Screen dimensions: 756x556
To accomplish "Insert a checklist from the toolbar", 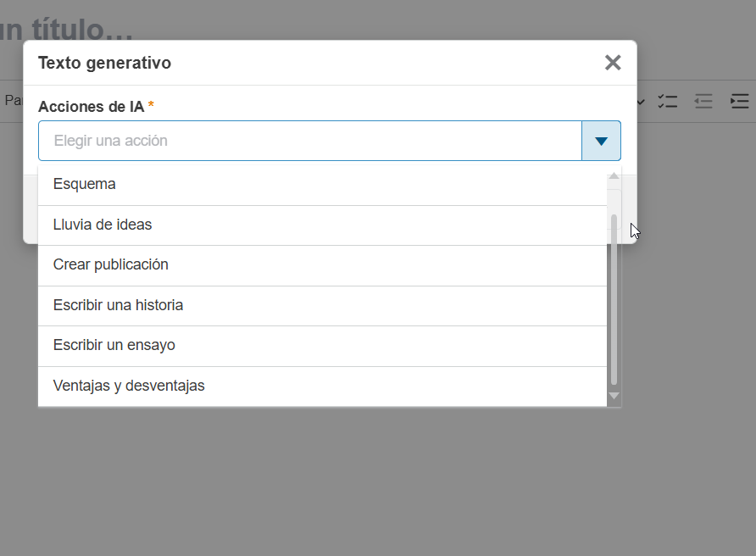I will [x=668, y=102].
